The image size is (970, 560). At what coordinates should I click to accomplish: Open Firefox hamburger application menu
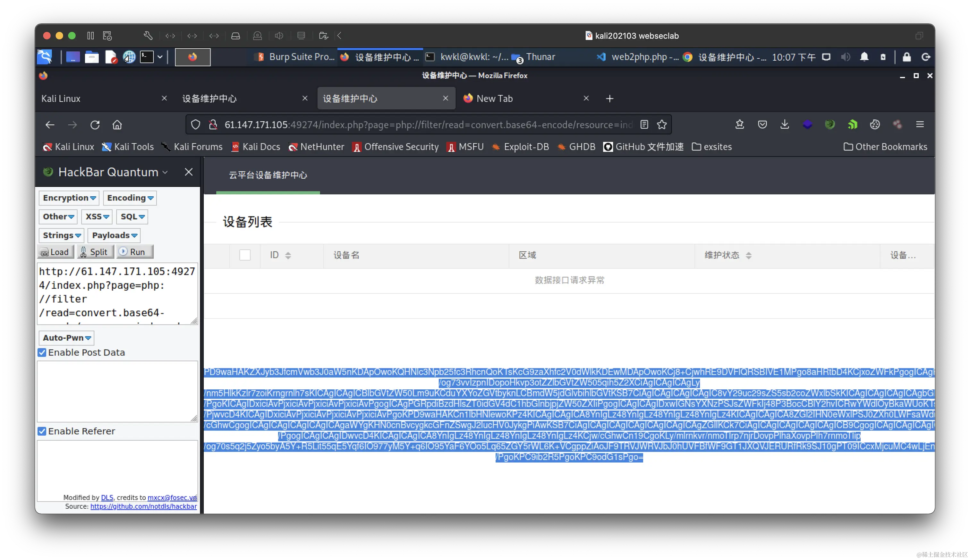coord(920,124)
